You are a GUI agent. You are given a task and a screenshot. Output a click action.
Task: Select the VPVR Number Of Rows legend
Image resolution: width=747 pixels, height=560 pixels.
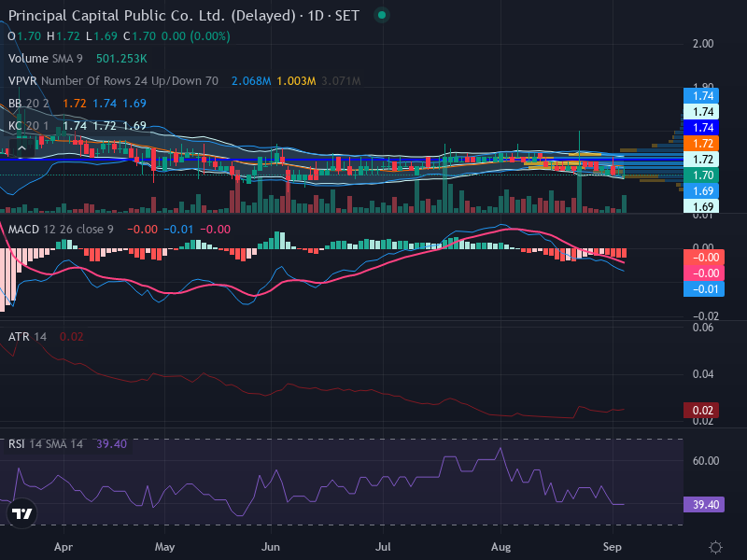[113, 81]
